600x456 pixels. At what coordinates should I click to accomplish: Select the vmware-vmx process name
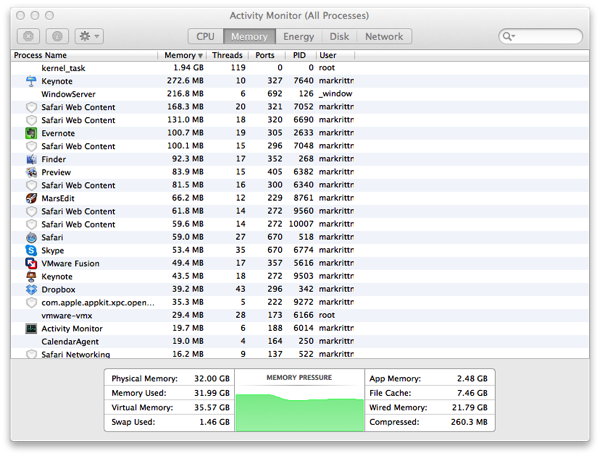[67, 316]
